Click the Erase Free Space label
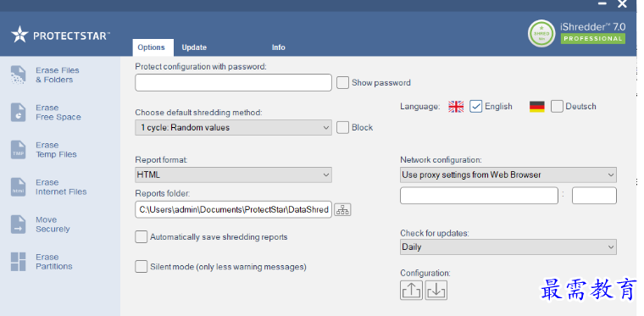644x316 pixels. (x=58, y=113)
